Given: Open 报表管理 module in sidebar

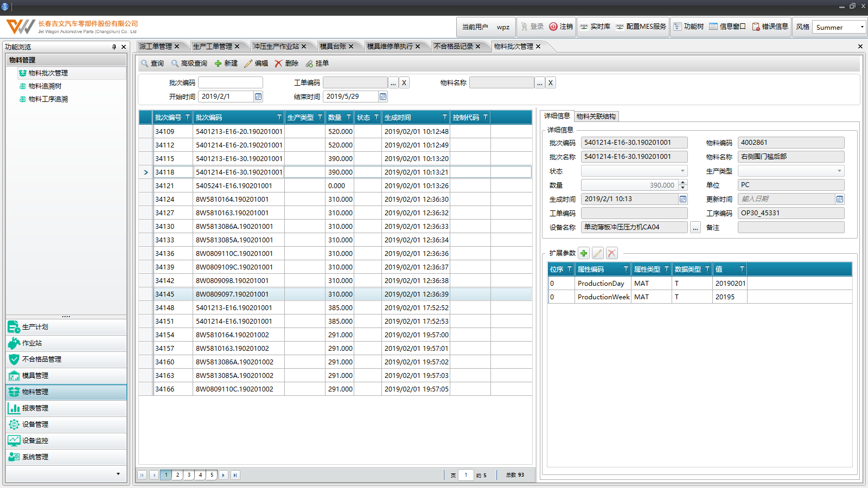Looking at the screenshot, I should pos(66,408).
